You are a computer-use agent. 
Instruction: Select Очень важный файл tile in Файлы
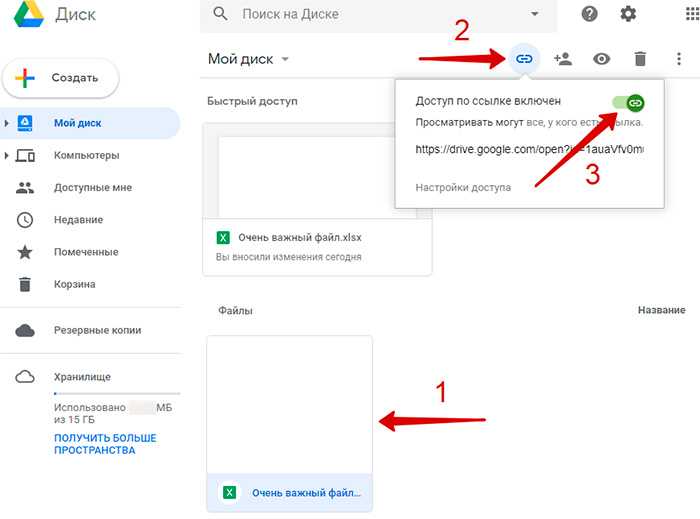(289, 424)
